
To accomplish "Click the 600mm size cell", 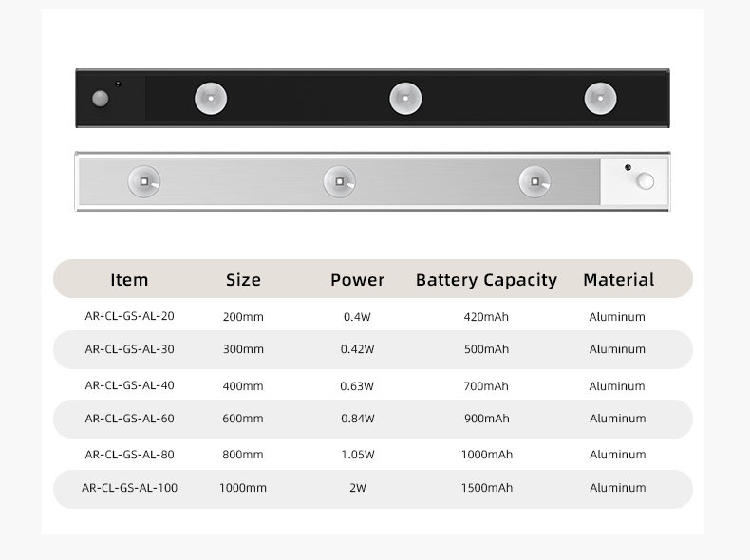I will pyautogui.click(x=243, y=419).
